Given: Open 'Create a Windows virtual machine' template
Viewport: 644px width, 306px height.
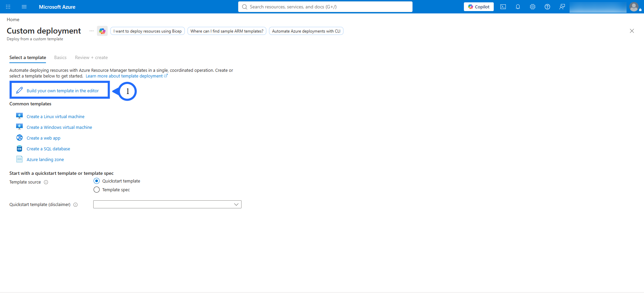Looking at the screenshot, I should pyautogui.click(x=59, y=127).
